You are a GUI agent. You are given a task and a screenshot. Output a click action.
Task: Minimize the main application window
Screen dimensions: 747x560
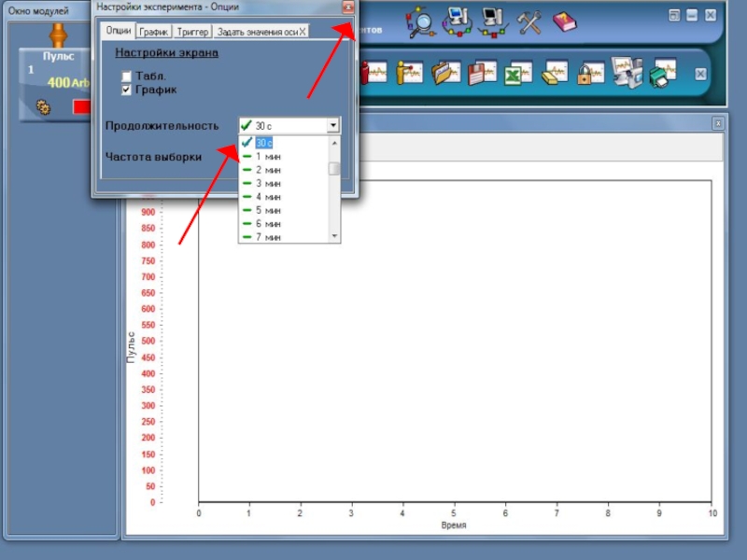click(x=692, y=15)
